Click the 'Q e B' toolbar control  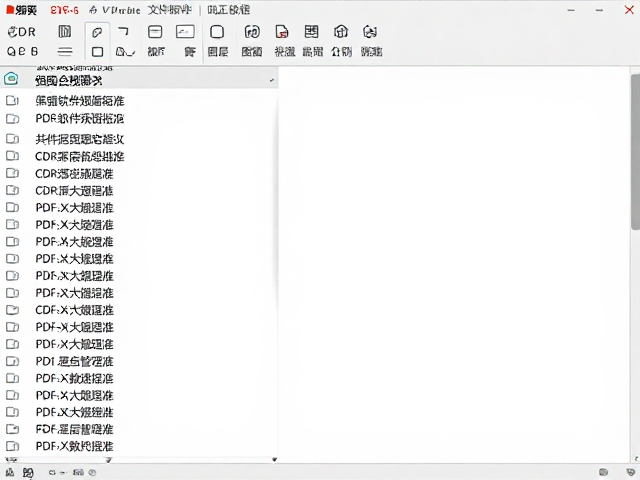point(22,51)
